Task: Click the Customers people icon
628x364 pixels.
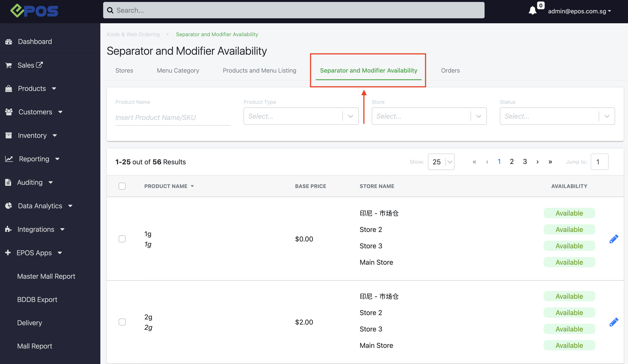Action: click(9, 112)
